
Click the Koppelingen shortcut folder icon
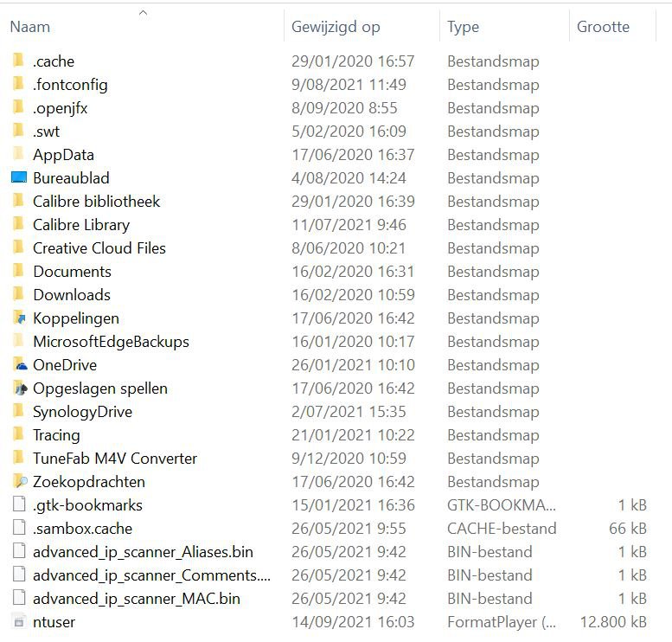click(x=19, y=318)
